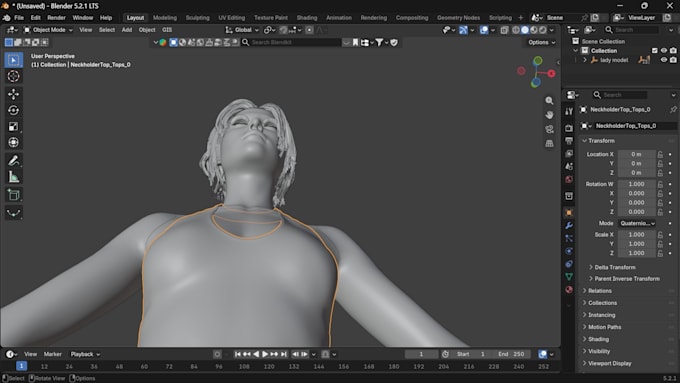
Task: Hide Collection with eye icon
Action: [664, 51]
